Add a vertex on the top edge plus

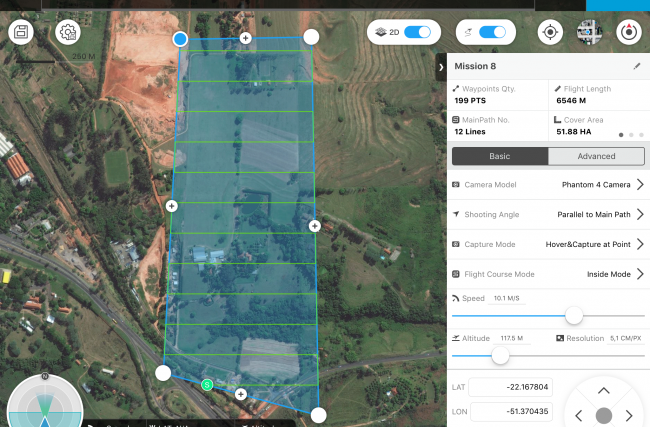click(x=245, y=38)
